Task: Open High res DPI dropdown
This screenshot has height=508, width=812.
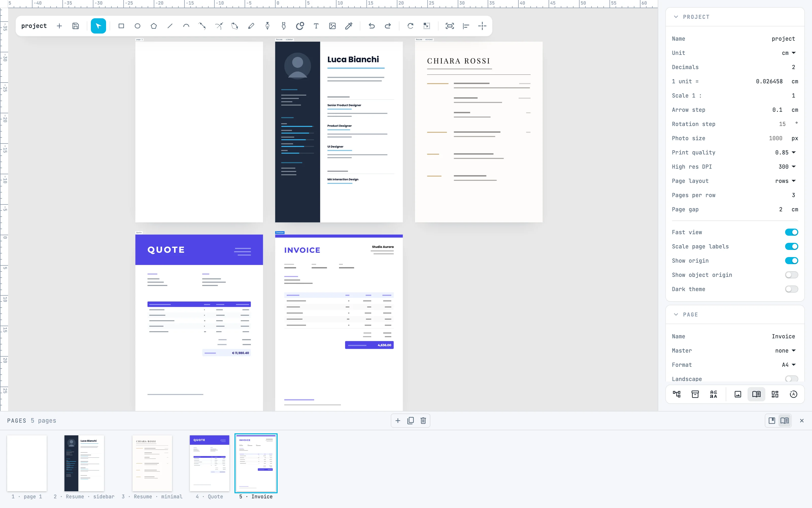Action: (787, 167)
